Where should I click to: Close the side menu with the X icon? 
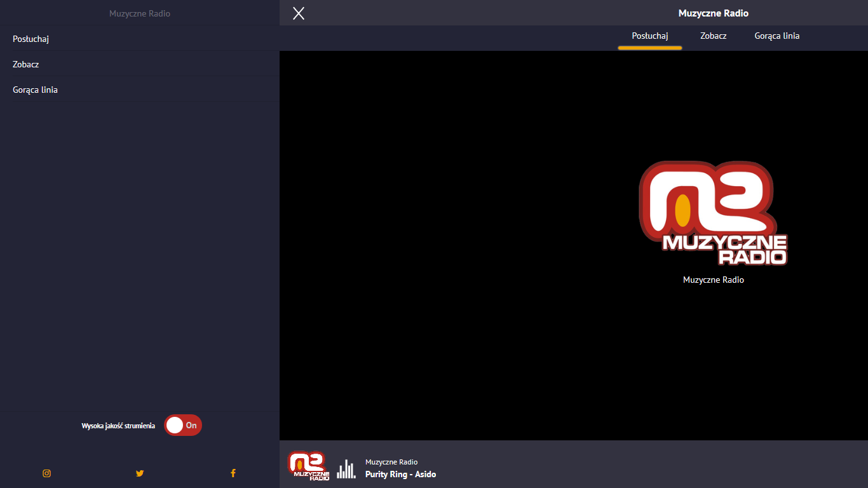pos(299,13)
